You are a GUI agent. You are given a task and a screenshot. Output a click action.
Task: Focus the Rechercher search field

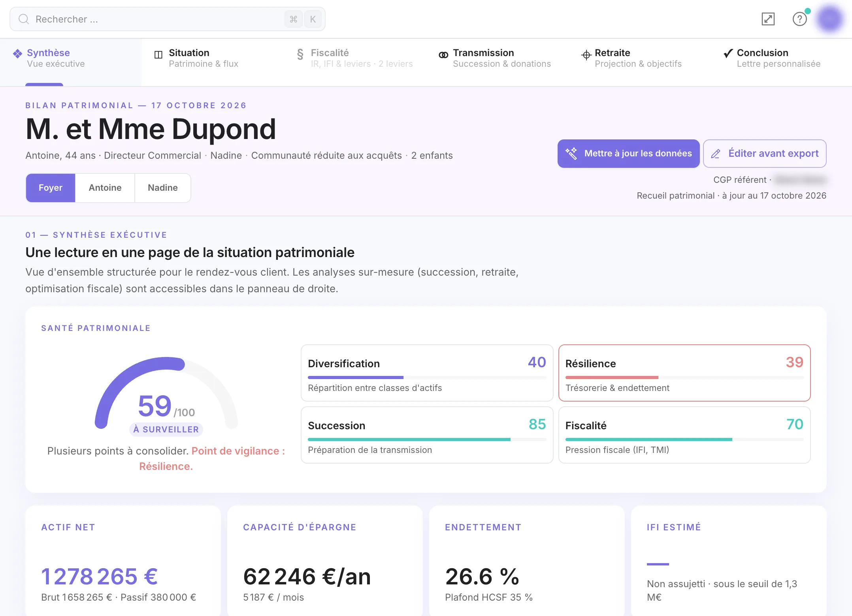(x=168, y=19)
